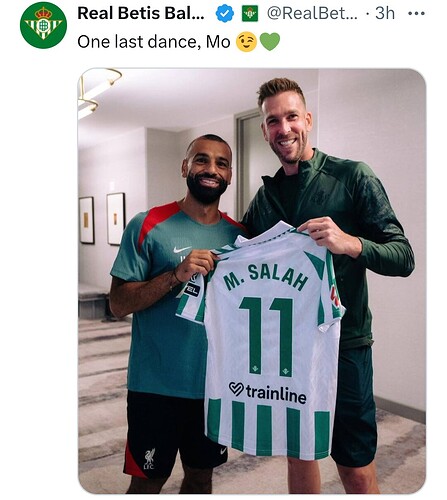Click the 3h timestamp
Screen dimensions: 447x500
pyautogui.click(x=385, y=14)
